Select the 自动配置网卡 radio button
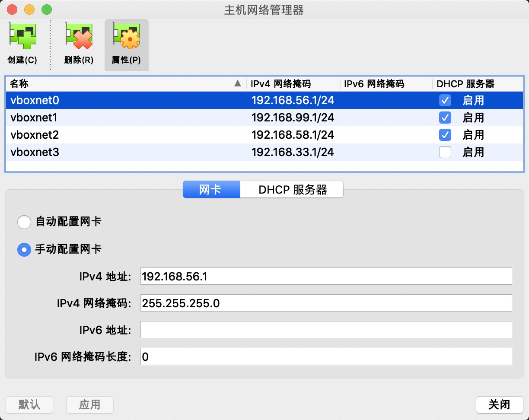Viewport: 529px width, 420px height. (x=24, y=222)
